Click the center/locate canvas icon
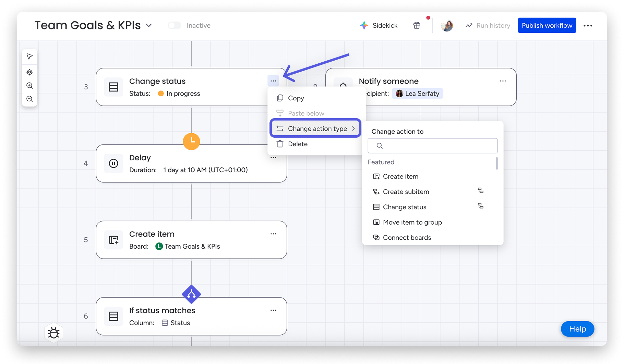Screen dimensions: 624x364 29,72
